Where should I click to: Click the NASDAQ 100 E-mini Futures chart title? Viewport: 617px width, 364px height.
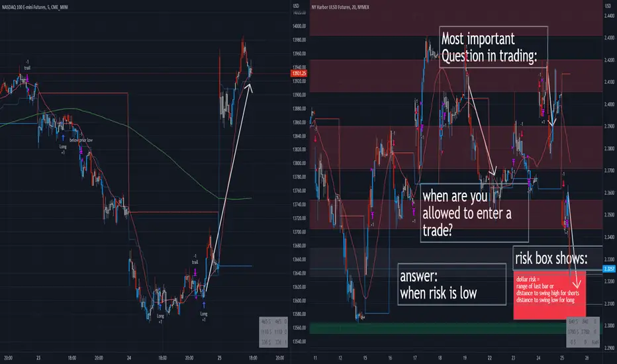34,7
